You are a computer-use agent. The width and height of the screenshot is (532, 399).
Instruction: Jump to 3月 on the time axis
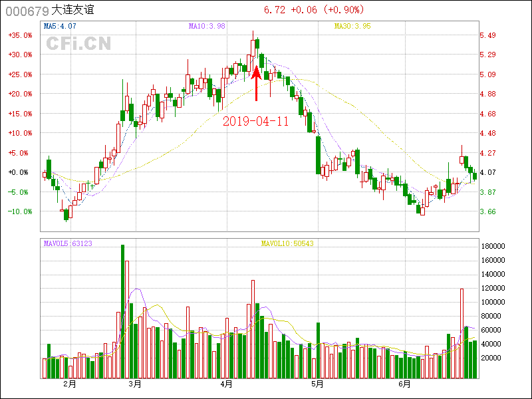point(135,384)
